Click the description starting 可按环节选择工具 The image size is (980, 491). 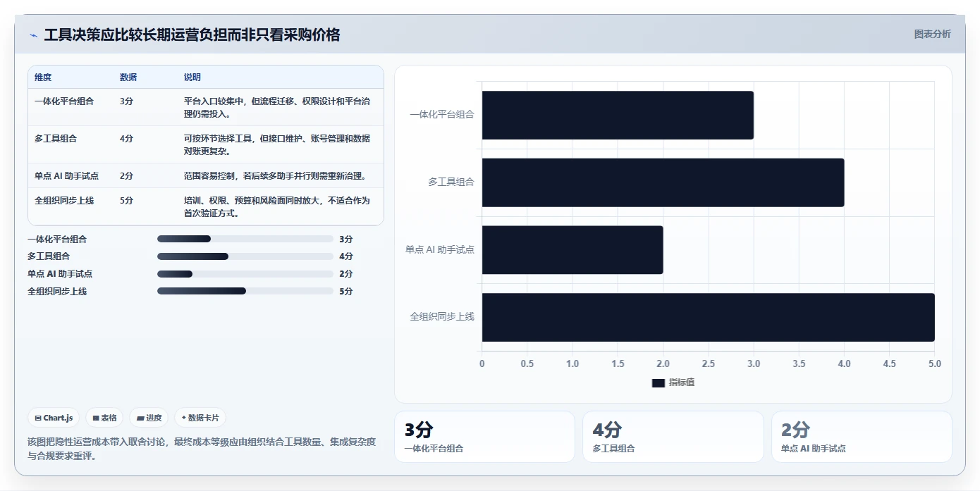click(277, 144)
